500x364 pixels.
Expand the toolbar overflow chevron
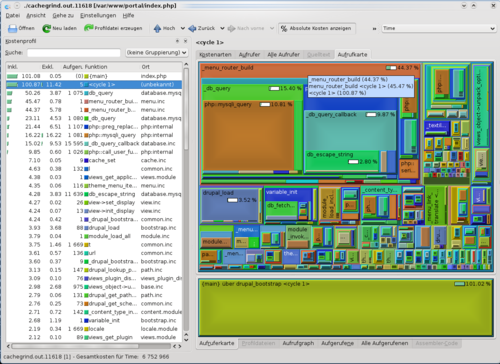tap(374, 29)
